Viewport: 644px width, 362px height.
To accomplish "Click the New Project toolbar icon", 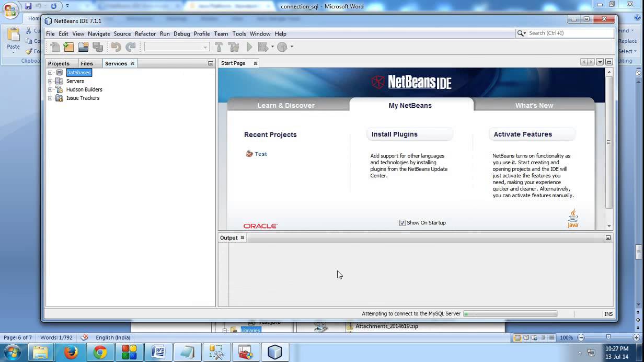I will 69,47.
